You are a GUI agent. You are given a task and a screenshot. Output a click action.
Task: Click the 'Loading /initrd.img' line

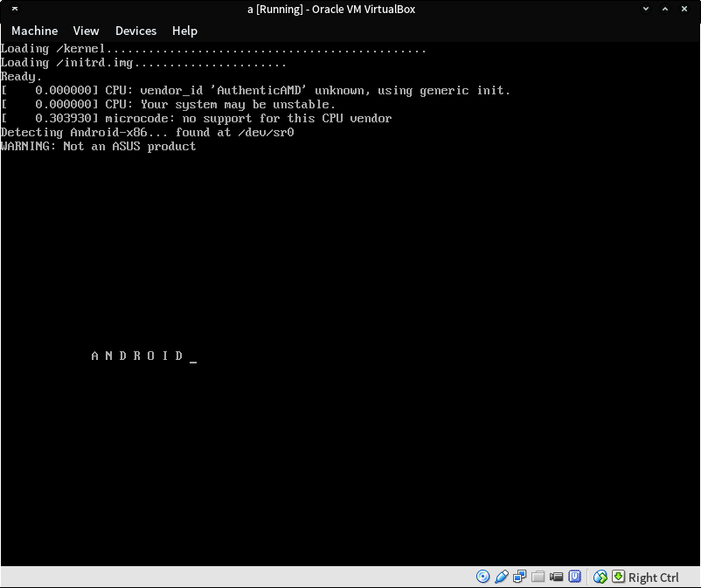point(143,63)
